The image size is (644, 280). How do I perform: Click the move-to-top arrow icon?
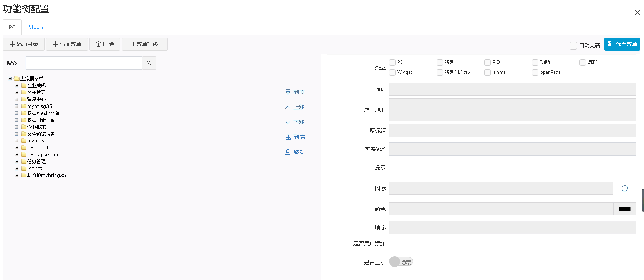288,92
